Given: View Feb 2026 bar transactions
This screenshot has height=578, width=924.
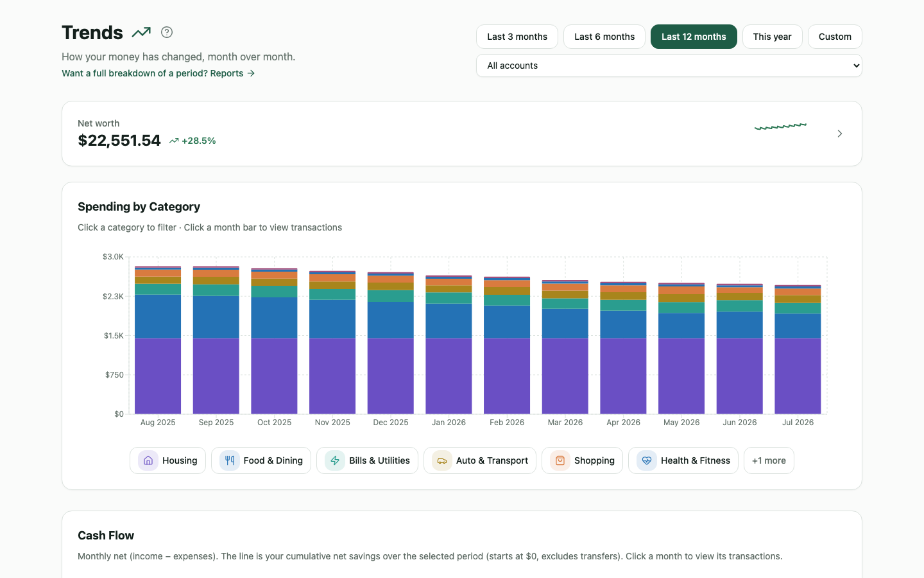Looking at the screenshot, I should click(507, 346).
